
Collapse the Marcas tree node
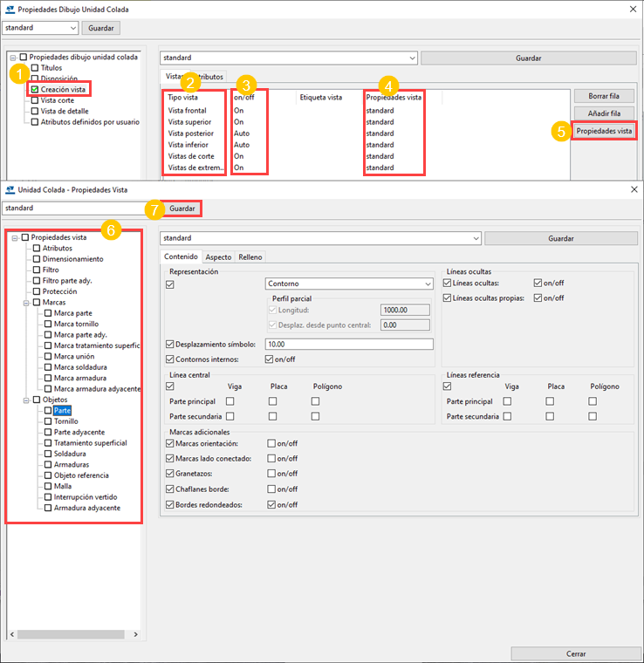coord(26,303)
